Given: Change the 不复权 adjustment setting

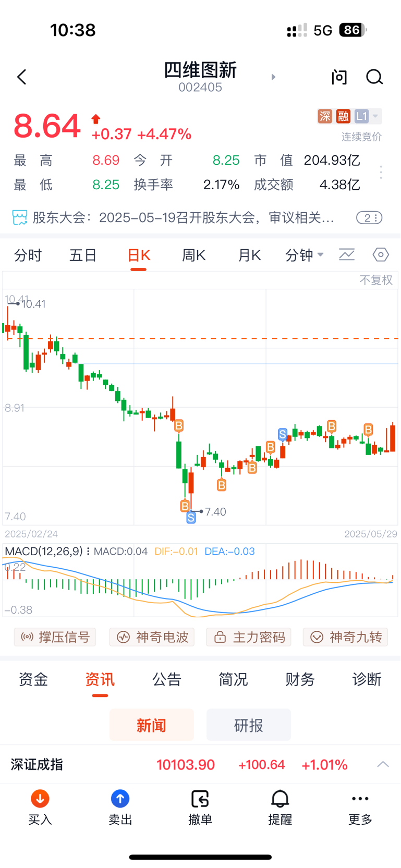Looking at the screenshot, I should coord(376,280).
